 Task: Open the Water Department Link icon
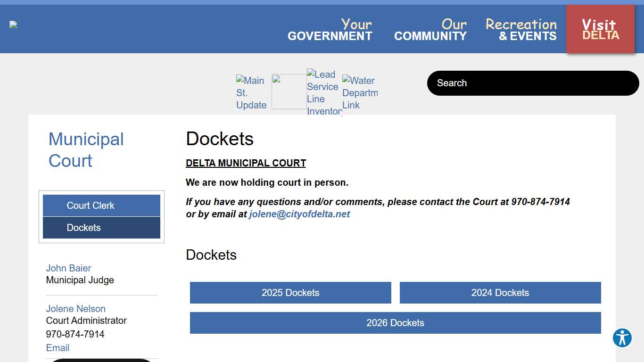[x=360, y=93]
